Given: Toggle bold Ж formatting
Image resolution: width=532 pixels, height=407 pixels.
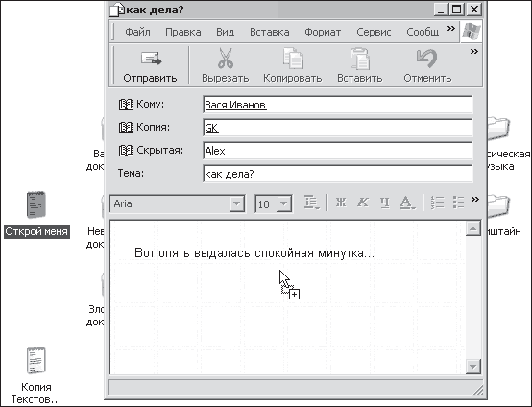Looking at the screenshot, I should pos(341,203).
